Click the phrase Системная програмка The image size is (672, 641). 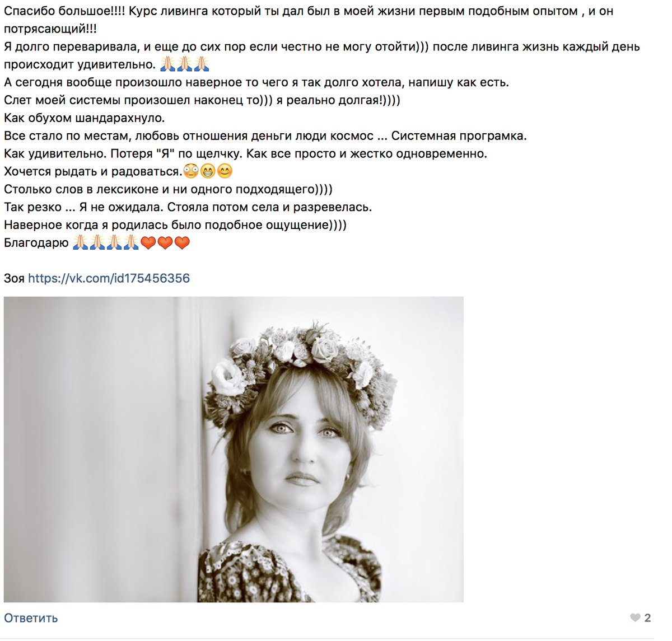459,136
